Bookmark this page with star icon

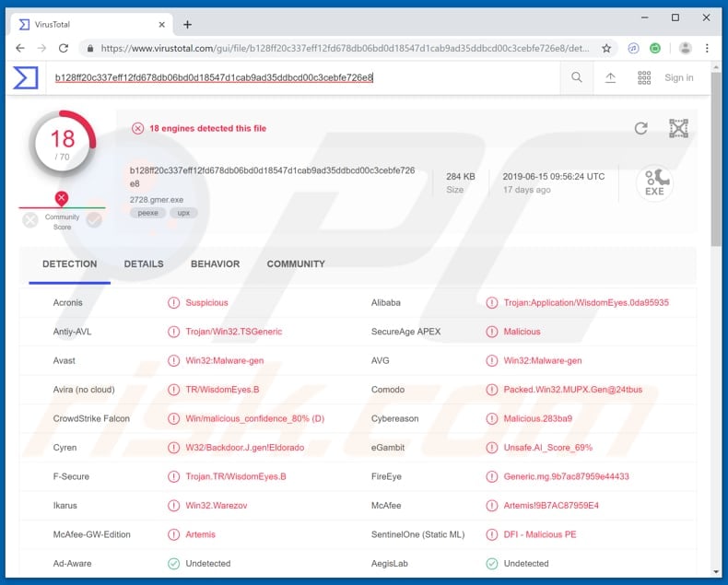coord(606,48)
